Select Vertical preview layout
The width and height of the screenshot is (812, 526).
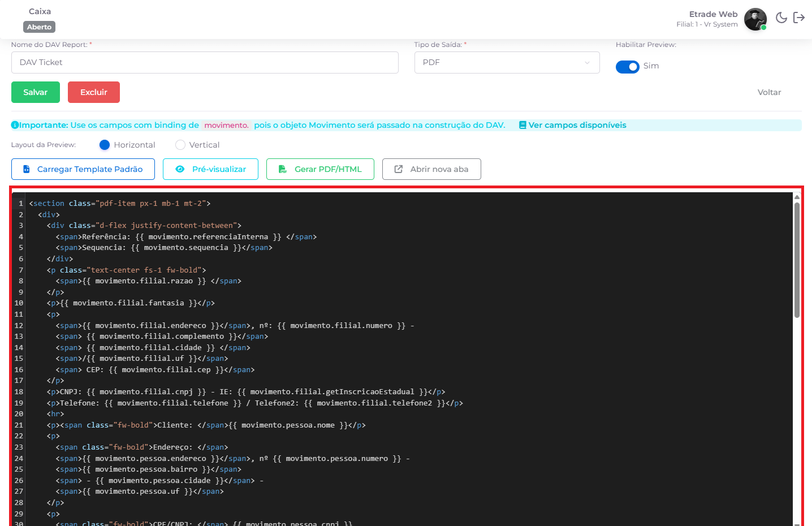point(180,145)
